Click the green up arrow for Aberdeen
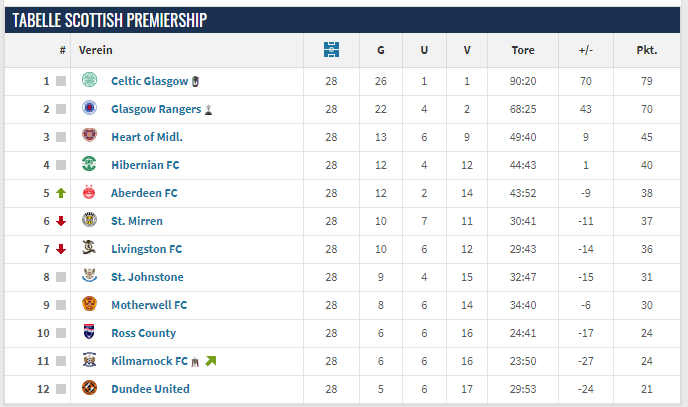 coord(61,193)
